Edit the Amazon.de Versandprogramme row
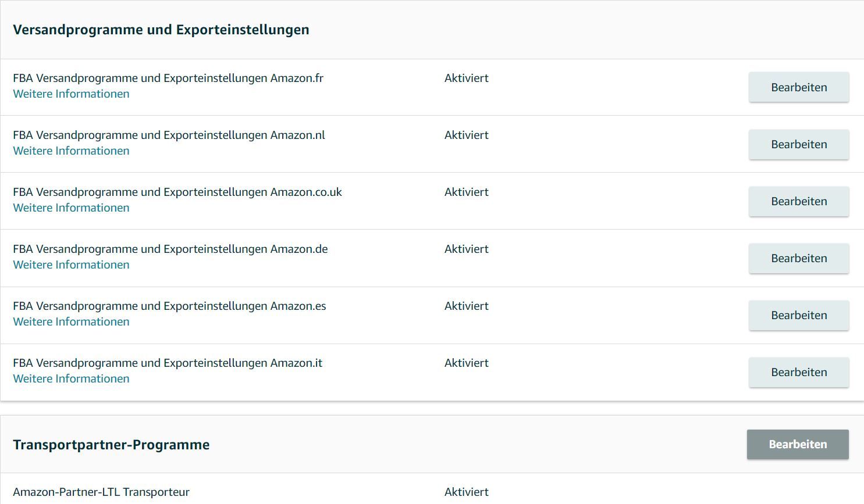This screenshot has height=504, width=864. (799, 258)
